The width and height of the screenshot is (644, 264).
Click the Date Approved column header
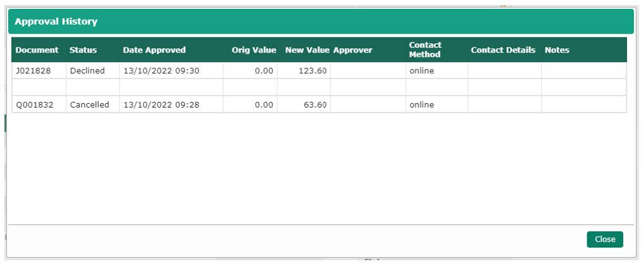[x=154, y=50]
